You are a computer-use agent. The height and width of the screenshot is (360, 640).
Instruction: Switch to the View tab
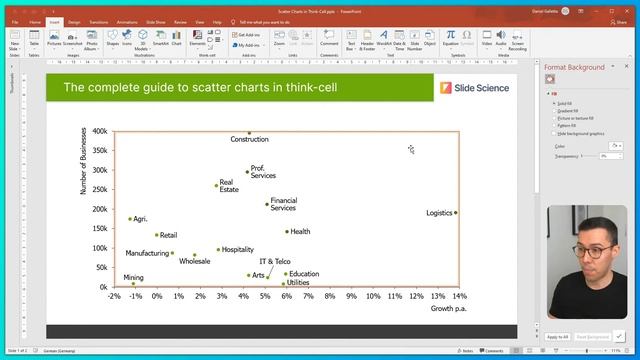[200, 22]
